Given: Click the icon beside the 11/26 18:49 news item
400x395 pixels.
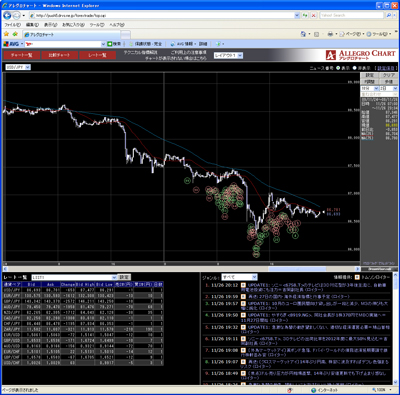Looking at the screenshot, I should 243,373.
